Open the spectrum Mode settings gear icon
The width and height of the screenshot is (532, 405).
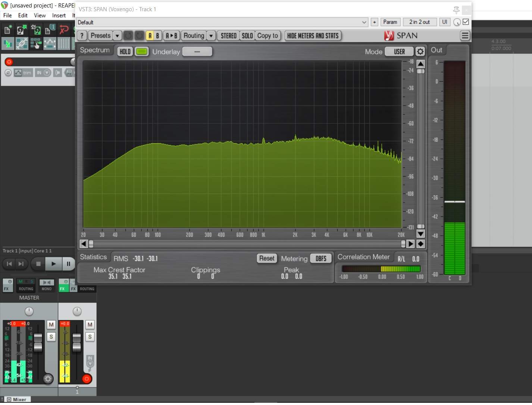tap(420, 52)
